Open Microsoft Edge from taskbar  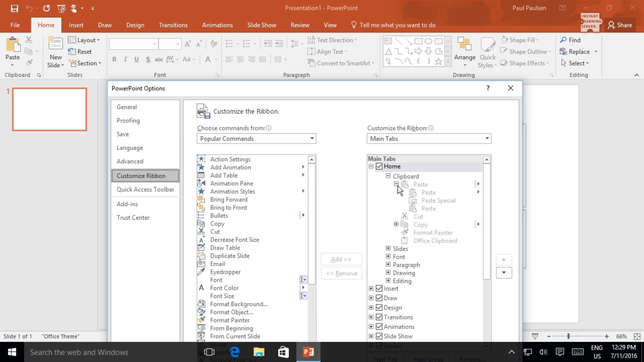tap(235, 352)
